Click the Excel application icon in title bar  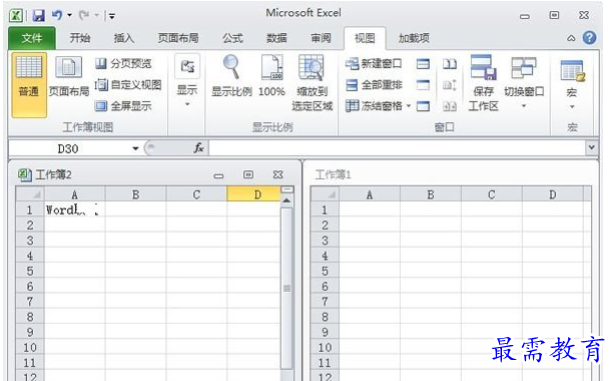point(16,15)
